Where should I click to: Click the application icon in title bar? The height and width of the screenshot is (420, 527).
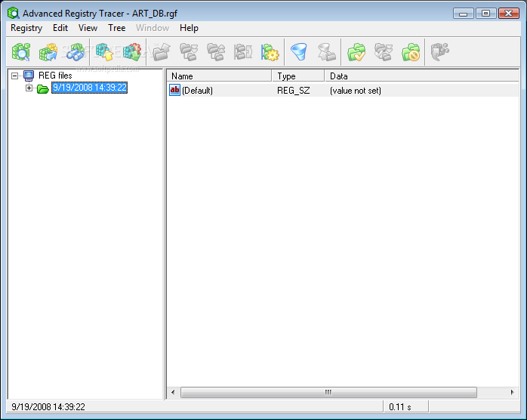[14, 13]
